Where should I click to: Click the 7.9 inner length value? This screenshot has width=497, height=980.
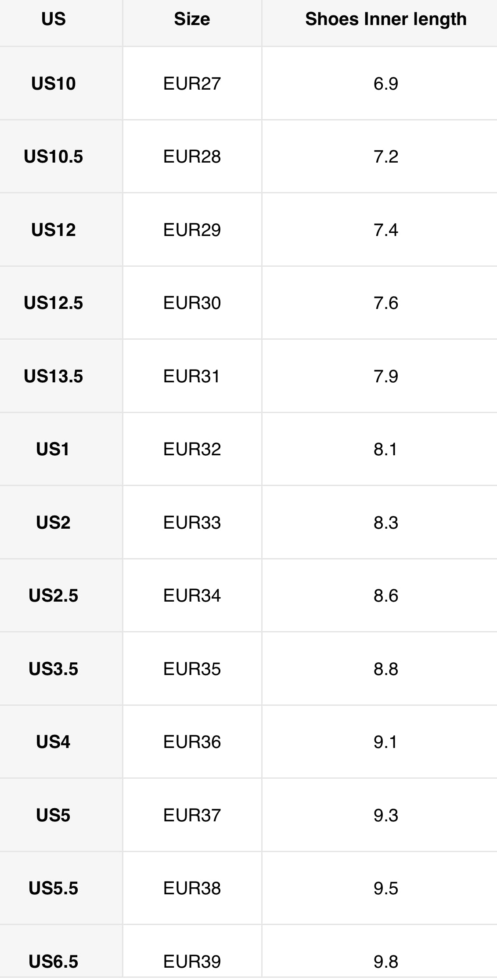pos(385,377)
